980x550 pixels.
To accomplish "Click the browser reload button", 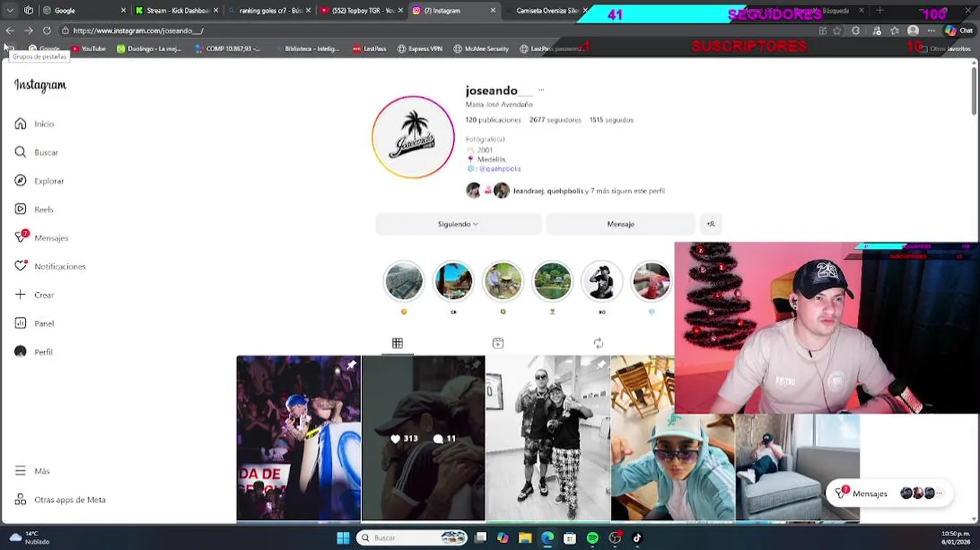I will tap(47, 31).
